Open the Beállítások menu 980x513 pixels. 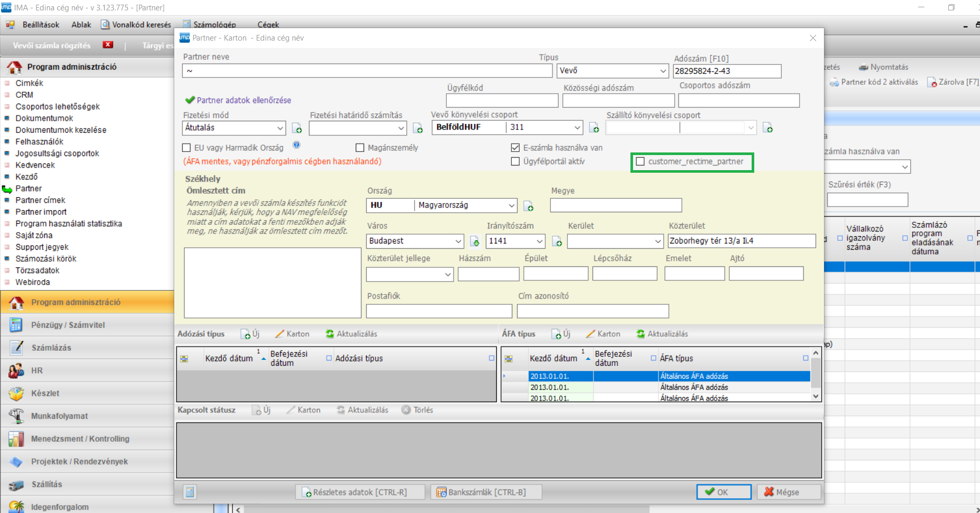(x=41, y=24)
